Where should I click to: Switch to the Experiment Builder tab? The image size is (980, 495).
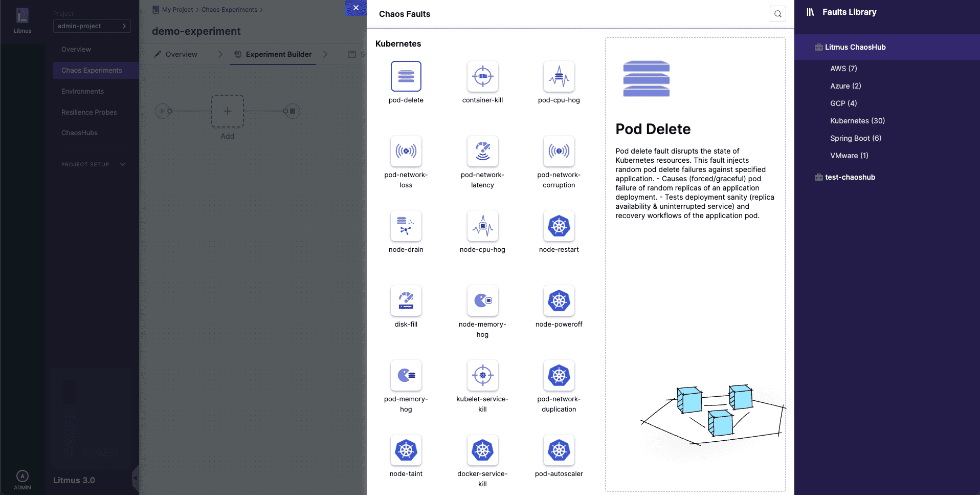(273, 54)
